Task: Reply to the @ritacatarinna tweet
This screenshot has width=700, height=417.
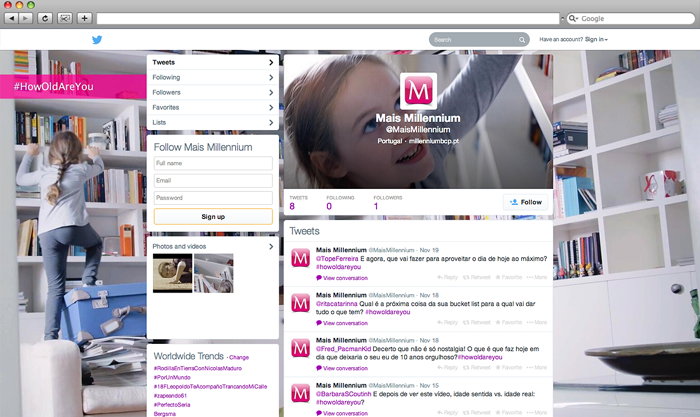Action: (448, 322)
